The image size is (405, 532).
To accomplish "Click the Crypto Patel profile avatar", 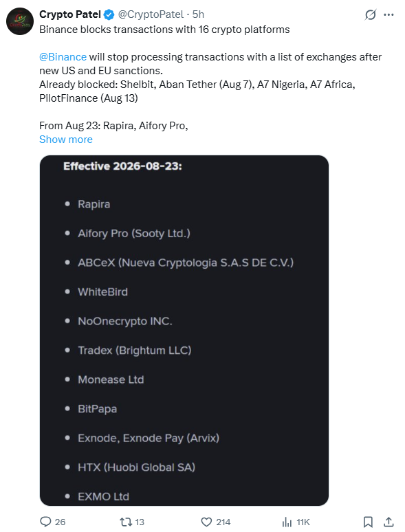I will (x=20, y=21).
